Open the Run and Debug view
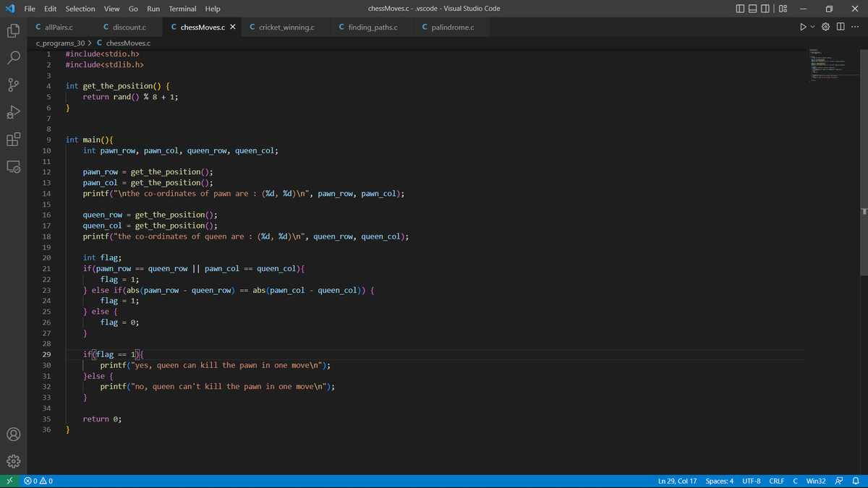 tap(14, 112)
